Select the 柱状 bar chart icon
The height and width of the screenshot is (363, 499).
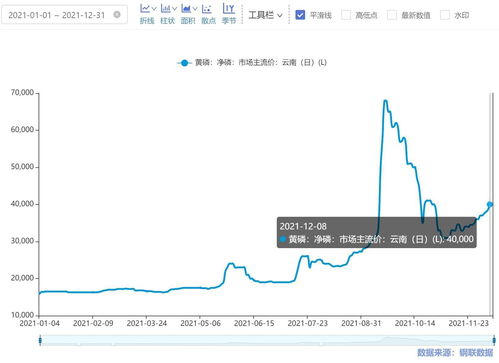(x=165, y=8)
